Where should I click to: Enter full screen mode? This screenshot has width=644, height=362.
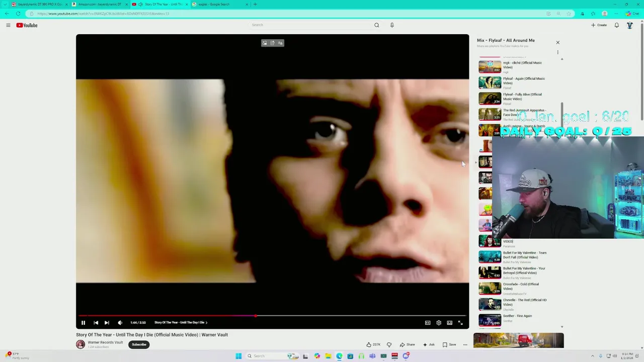tap(460, 323)
